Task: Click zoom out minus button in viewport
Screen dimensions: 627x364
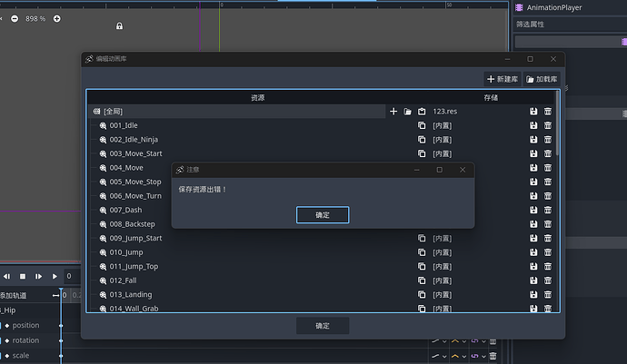Action: (14, 18)
